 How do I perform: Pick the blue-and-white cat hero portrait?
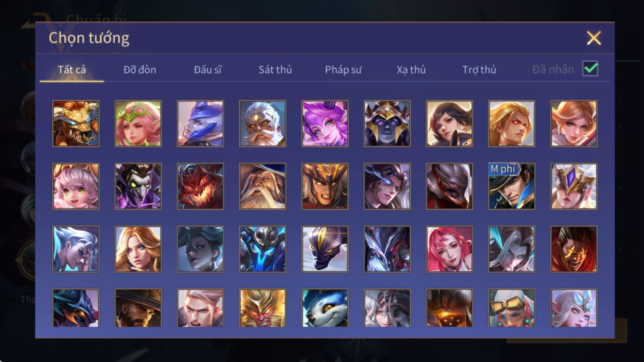tap(325, 308)
